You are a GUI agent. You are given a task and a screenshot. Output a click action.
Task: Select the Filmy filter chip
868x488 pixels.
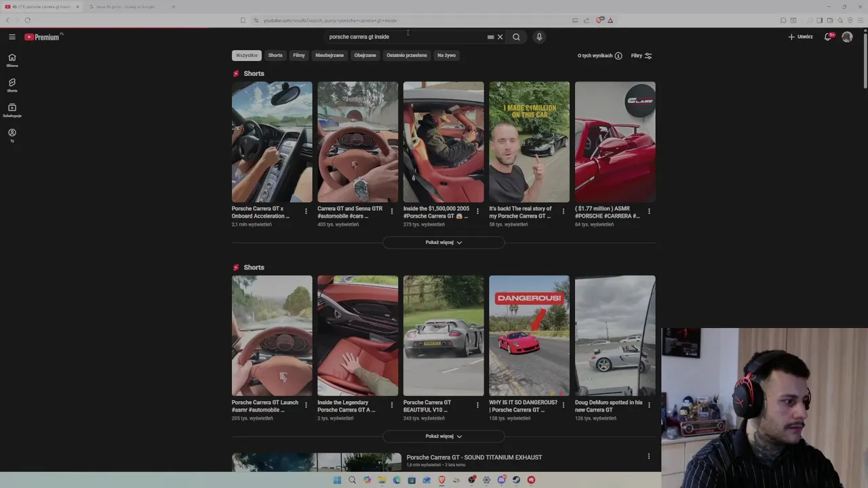pos(299,56)
